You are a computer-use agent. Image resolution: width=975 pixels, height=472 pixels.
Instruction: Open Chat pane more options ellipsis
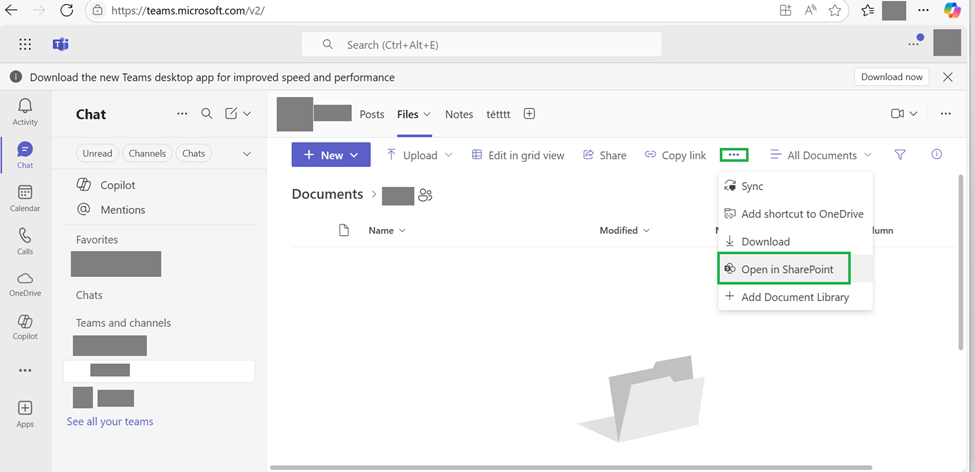point(182,114)
